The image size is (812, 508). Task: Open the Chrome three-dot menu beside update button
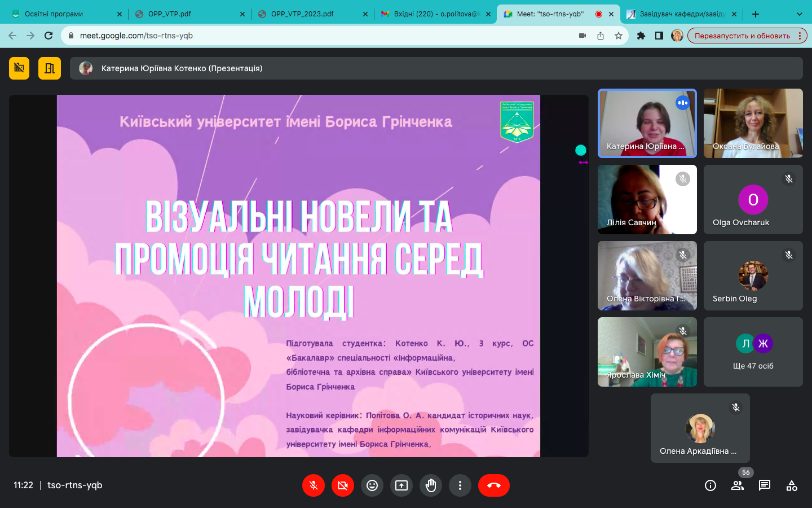click(800, 36)
